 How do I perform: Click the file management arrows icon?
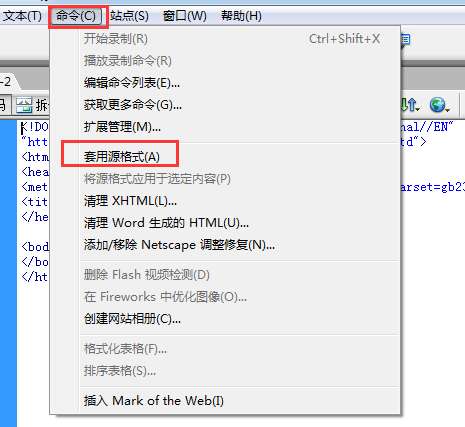click(x=409, y=105)
